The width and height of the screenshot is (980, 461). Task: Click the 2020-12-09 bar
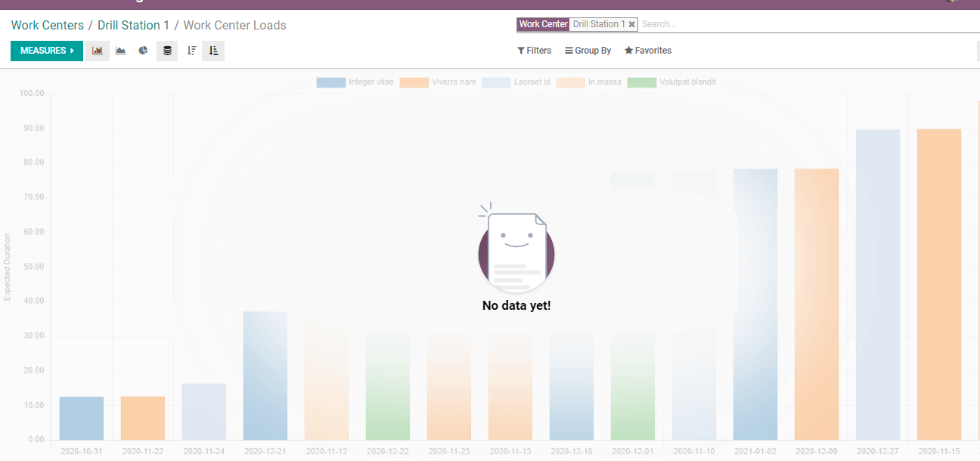click(x=817, y=305)
